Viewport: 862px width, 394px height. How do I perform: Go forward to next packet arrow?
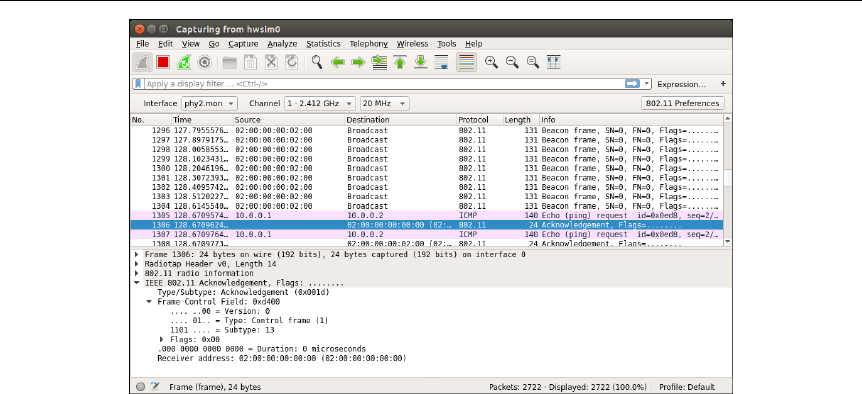(x=358, y=62)
